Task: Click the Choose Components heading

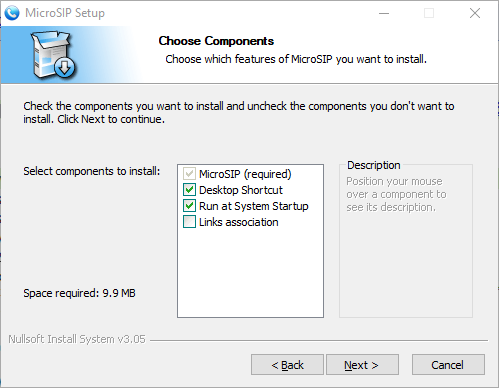Action: (x=216, y=41)
